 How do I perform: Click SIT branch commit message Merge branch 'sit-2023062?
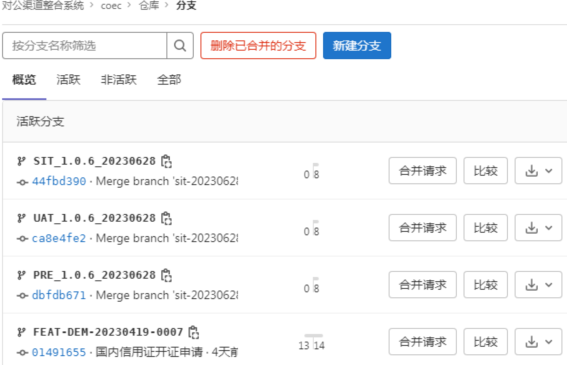[167, 181]
